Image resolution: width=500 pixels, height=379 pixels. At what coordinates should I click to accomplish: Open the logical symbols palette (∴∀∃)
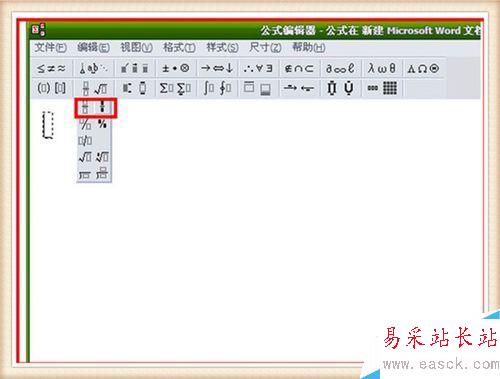point(258,69)
